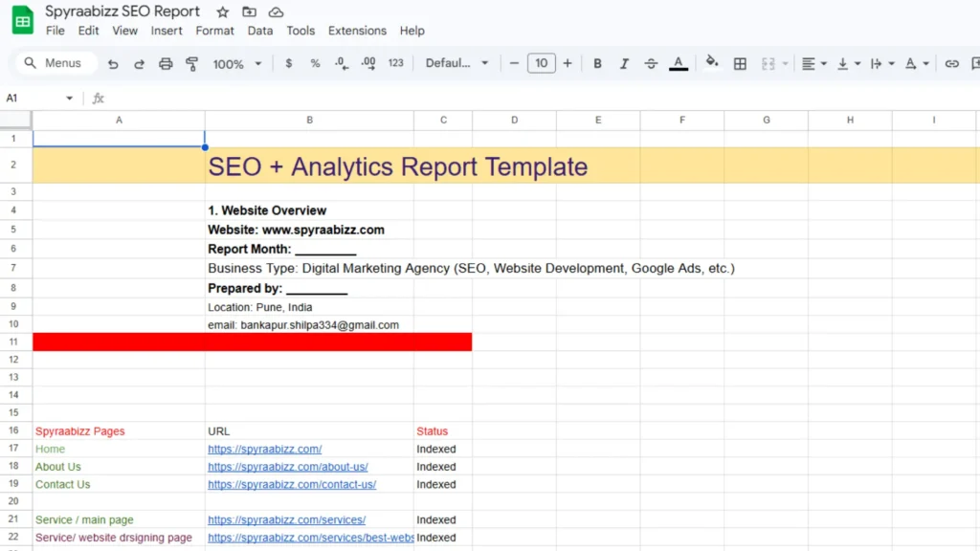
Task: Toggle italic formatting
Action: [x=624, y=62]
